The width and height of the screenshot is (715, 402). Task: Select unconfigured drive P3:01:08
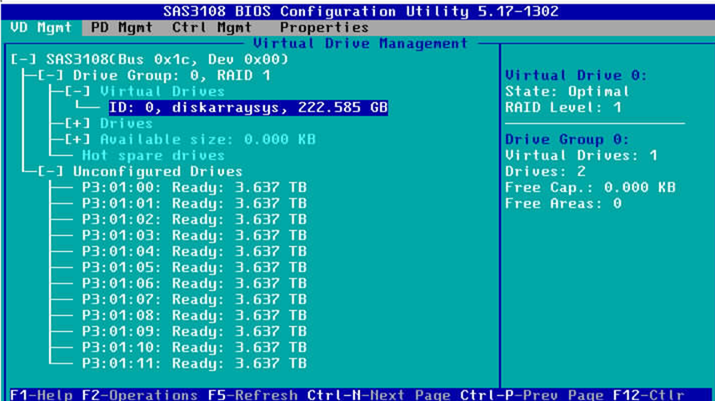click(x=194, y=315)
